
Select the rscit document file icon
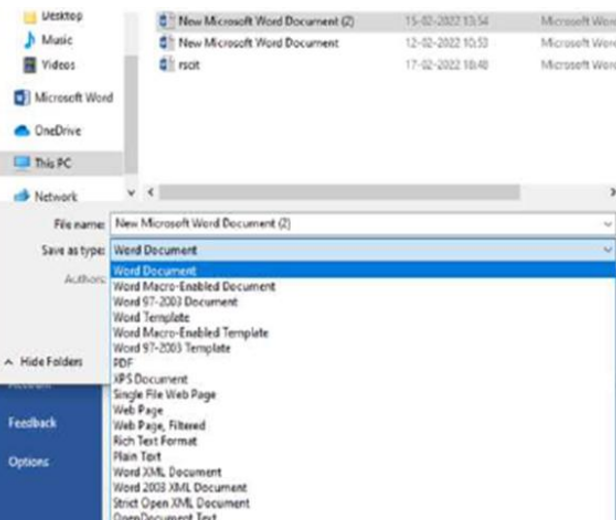167,65
